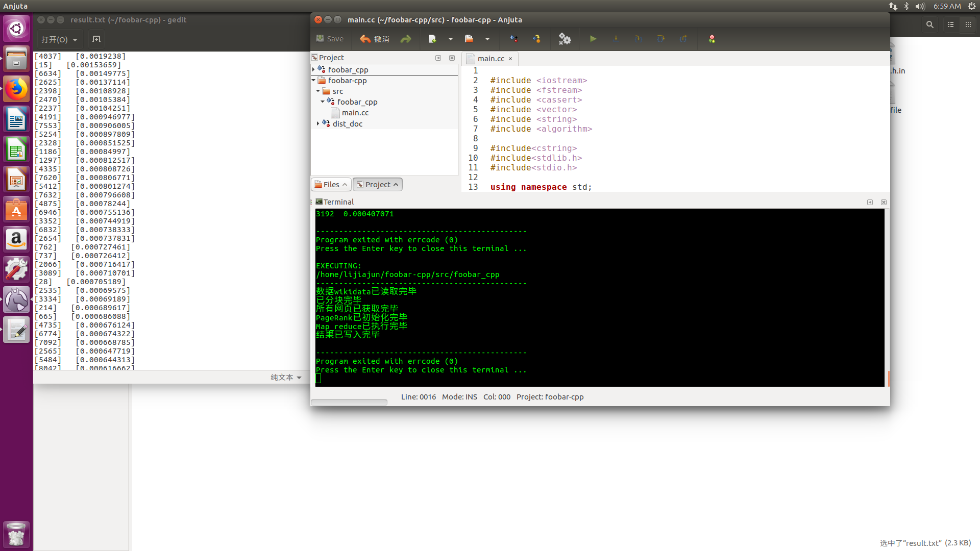The image size is (980, 551).
Task: Open dropdown arrow next to New file
Action: [x=451, y=39]
